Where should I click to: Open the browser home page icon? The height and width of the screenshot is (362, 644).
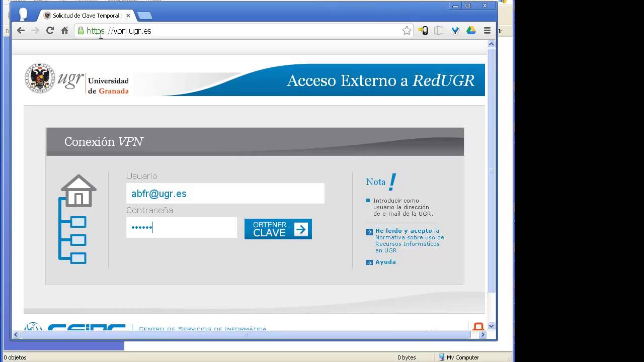64,31
